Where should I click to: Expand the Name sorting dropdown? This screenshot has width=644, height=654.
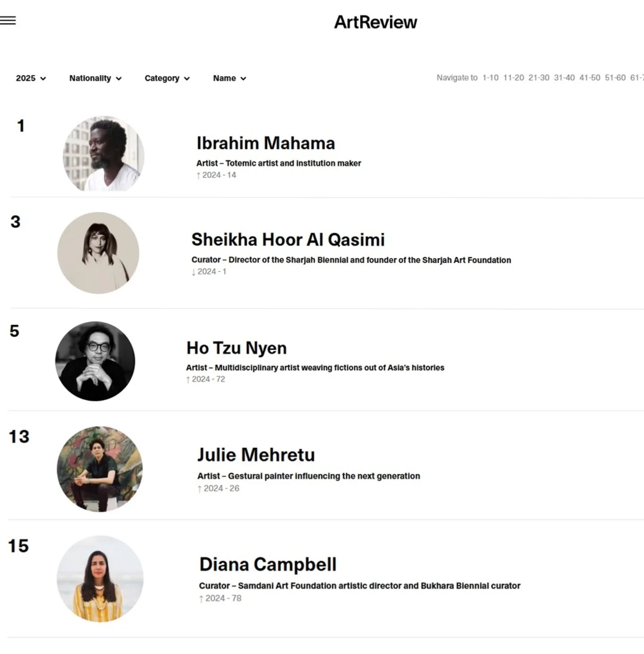(x=229, y=78)
